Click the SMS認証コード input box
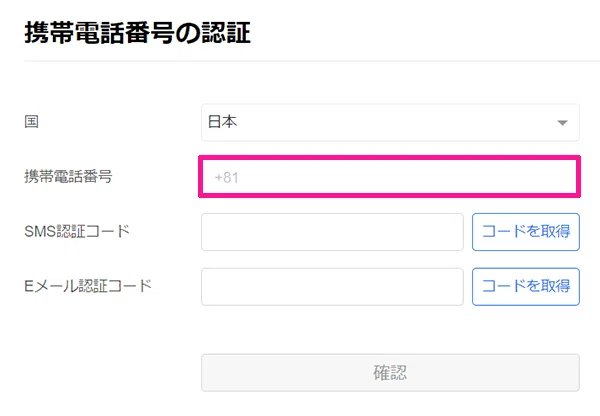Viewport: 600px width, 416px height. coord(332,232)
